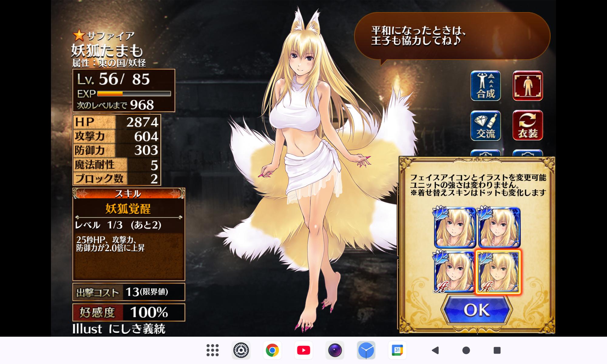Open the Android app drawer icon
Viewport: 607px width, 364px height.
[212, 350]
